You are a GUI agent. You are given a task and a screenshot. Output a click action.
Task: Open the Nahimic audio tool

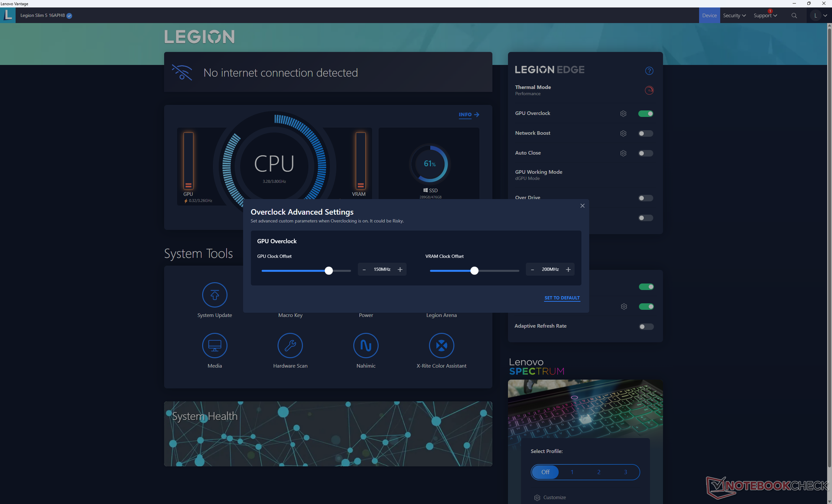coord(366,346)
